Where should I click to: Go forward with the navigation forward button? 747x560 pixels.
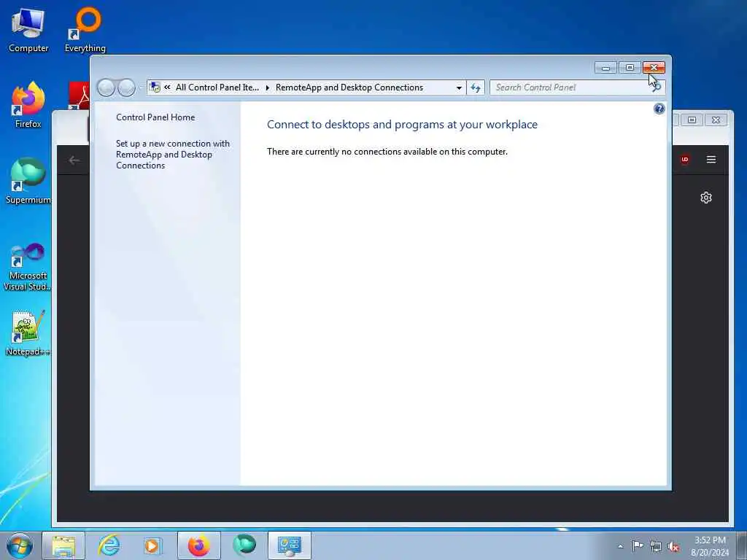click(126, 87)
